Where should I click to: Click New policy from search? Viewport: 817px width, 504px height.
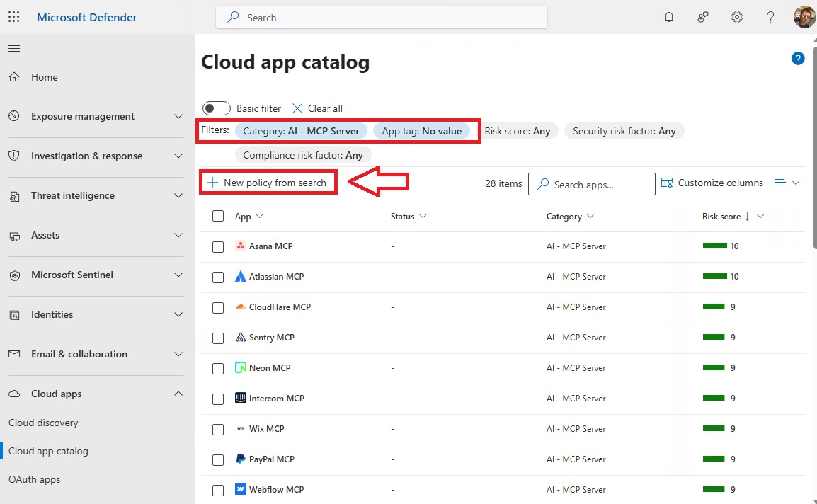point(268,182)
